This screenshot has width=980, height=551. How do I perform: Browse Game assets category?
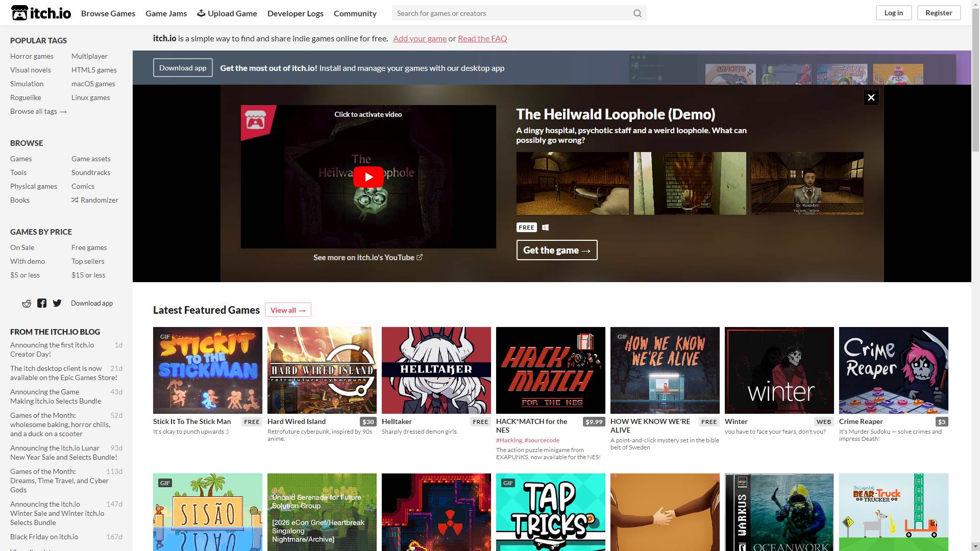[91, 159]
